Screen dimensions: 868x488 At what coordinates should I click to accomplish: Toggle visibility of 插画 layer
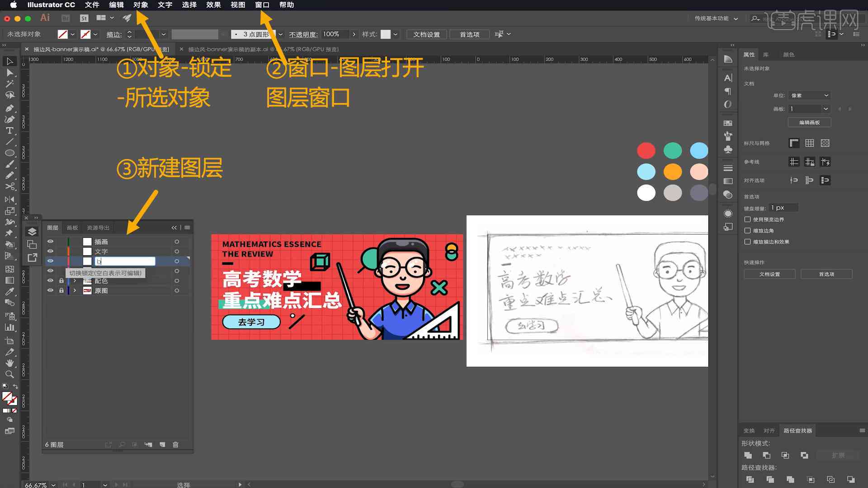pos(50,241)
